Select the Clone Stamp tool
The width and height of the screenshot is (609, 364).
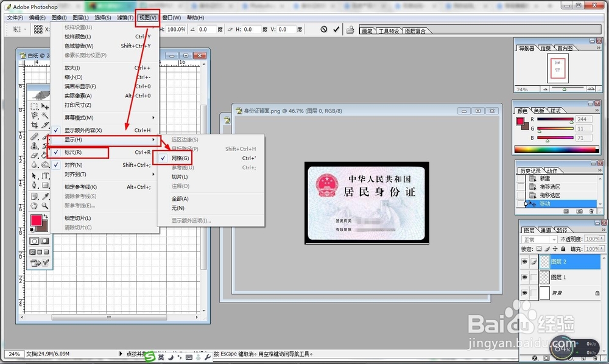[34, 146]
